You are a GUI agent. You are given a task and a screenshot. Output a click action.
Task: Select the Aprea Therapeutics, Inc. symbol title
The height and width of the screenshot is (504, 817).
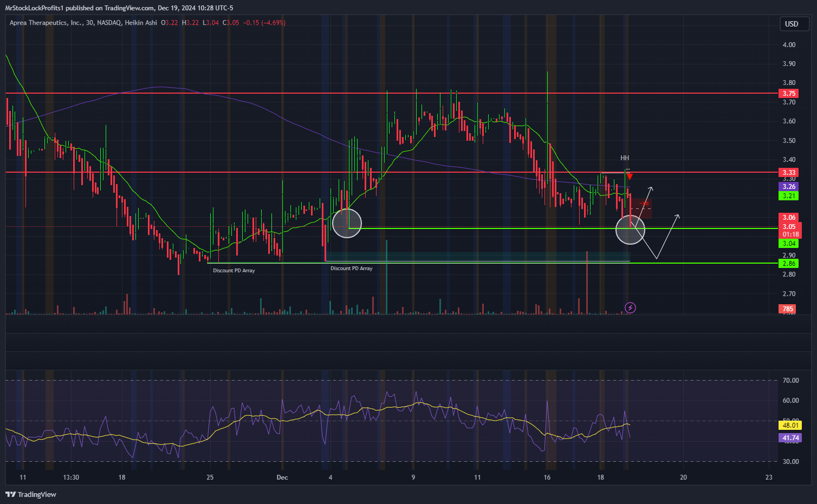[x=46, y=23]
